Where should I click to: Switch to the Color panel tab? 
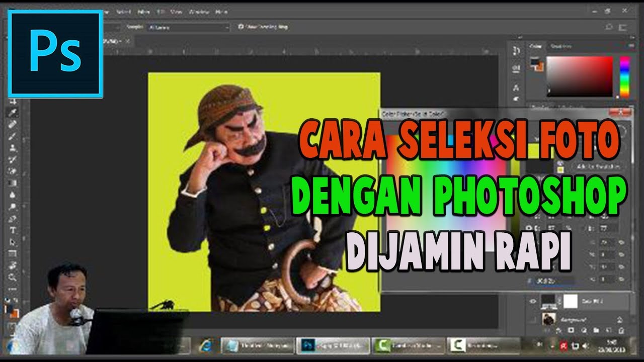(536, 46)
